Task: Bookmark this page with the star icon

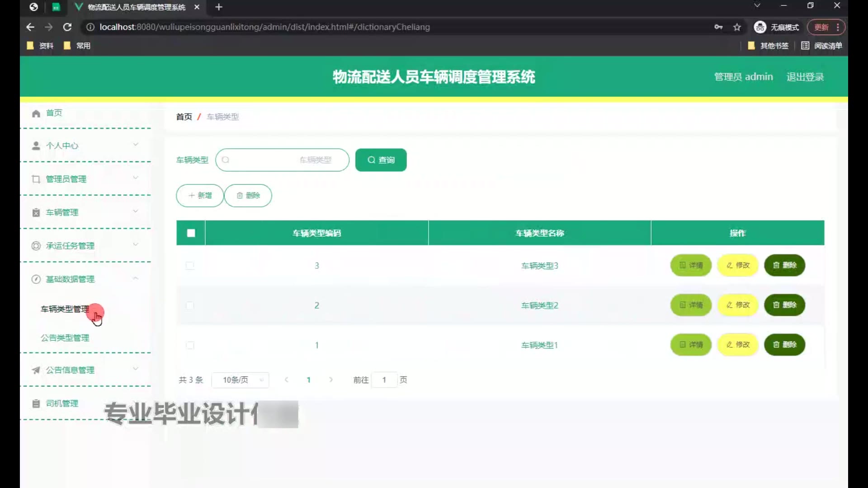Action: [737, 27]
